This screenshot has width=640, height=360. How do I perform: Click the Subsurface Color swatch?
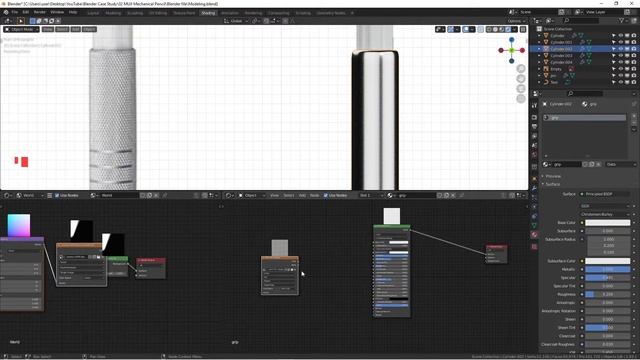click(x=607, y=261)
